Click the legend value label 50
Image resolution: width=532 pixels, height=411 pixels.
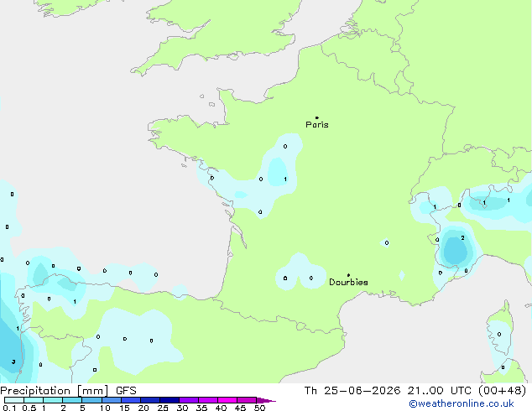259,408
